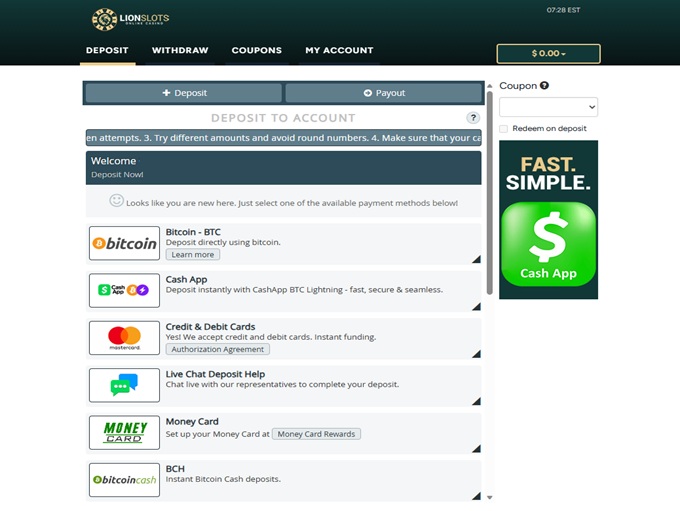This screenshot has width=680, height=511.
Task: Click the Payout button
Action: pyautogui.click(x=384, y=93)
